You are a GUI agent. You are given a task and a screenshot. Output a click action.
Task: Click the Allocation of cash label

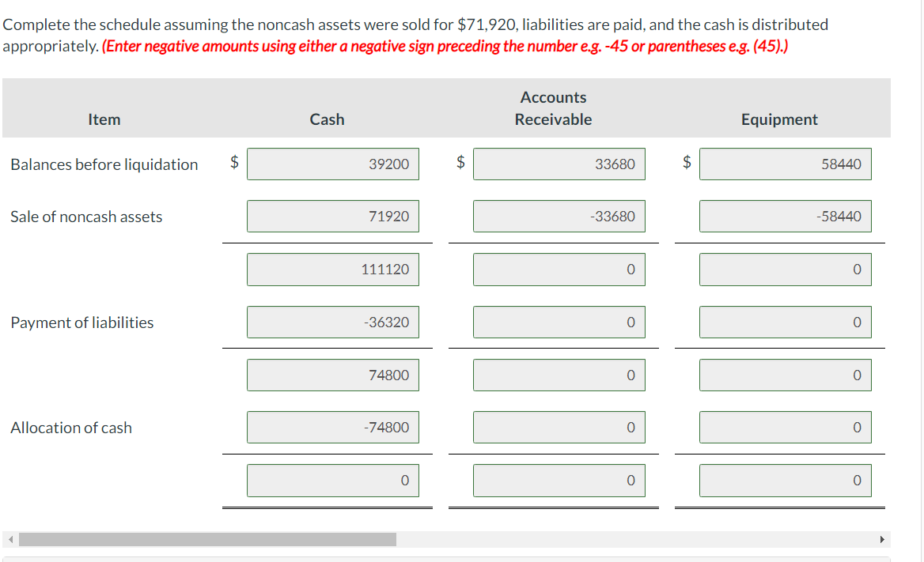click(71, 428)
